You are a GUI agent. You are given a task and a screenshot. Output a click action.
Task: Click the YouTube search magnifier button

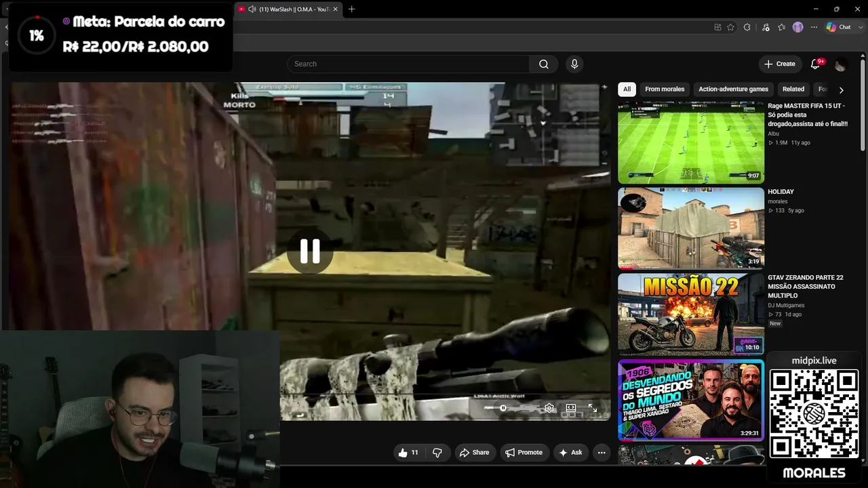(544, 64)
